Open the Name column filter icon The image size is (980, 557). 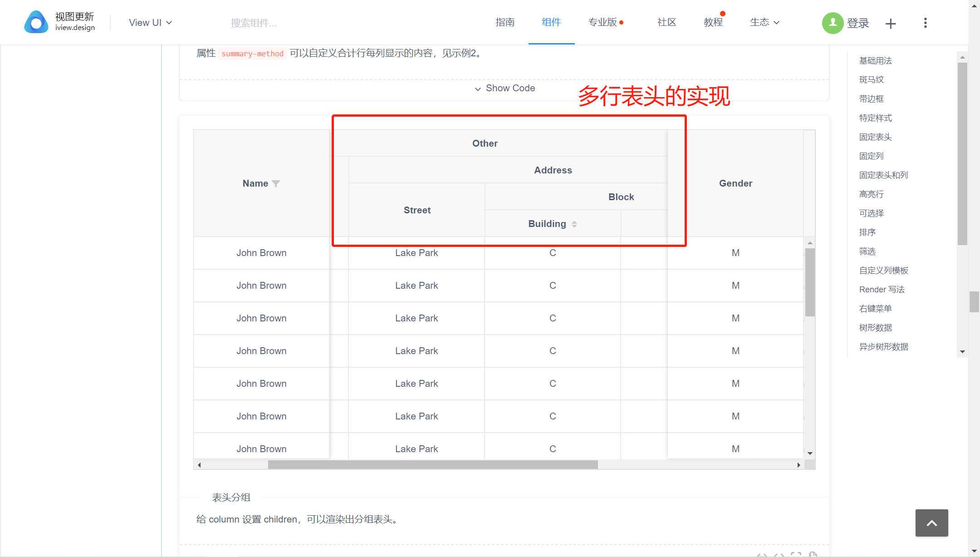(276, 183)
